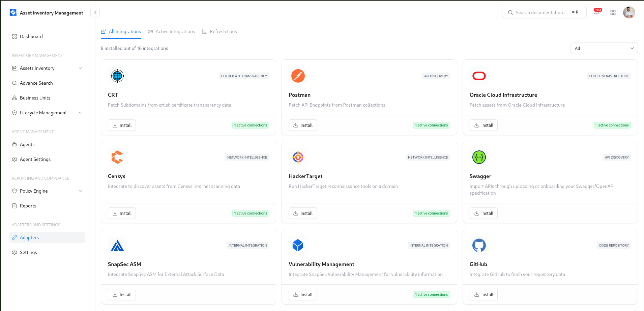
Task: Click Postman's active connections badge
Action: [x=432, y=125]
